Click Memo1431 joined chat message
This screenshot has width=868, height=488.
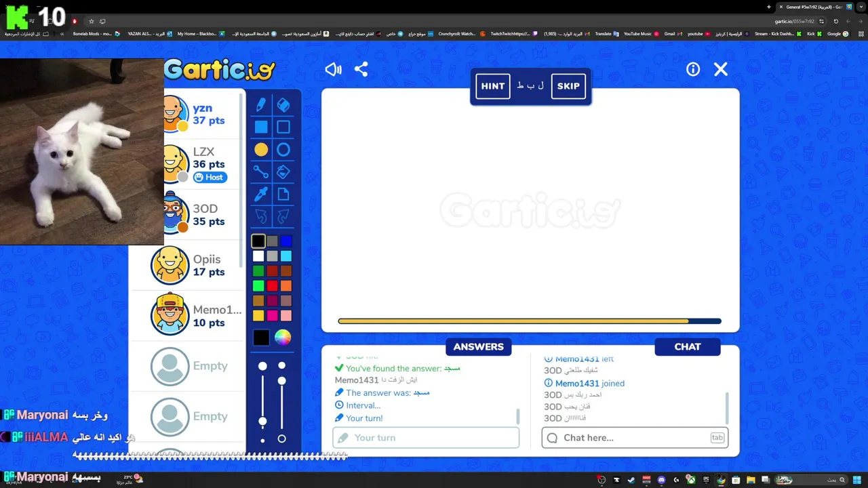(585, 383)
